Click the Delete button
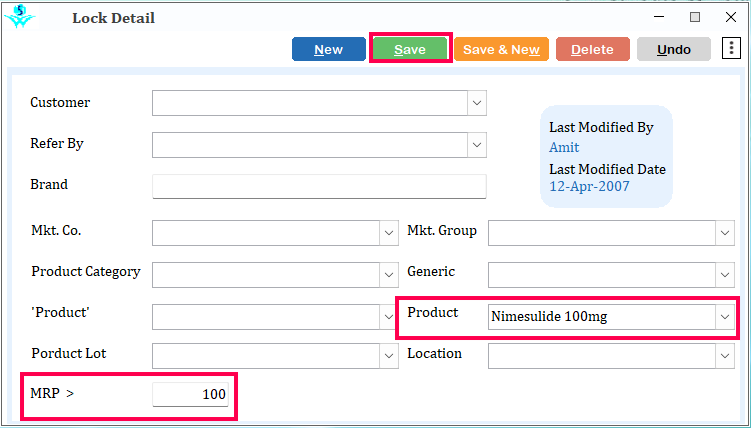This screenshot has height=428, width=751. [x=592, y=49]
